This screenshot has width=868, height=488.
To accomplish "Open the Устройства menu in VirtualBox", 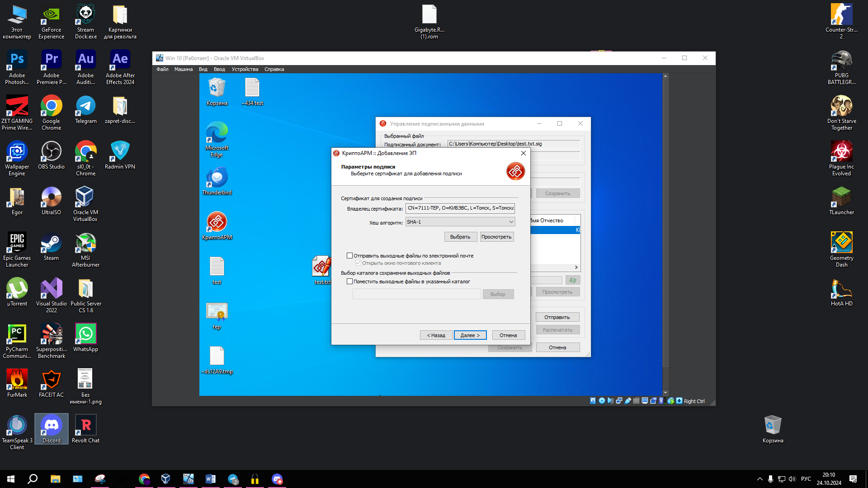I will click(245, 69).
